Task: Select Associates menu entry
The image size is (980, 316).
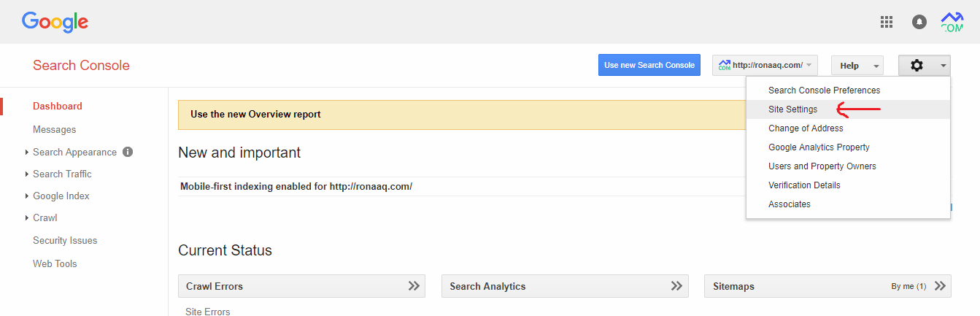Action: 848,204
